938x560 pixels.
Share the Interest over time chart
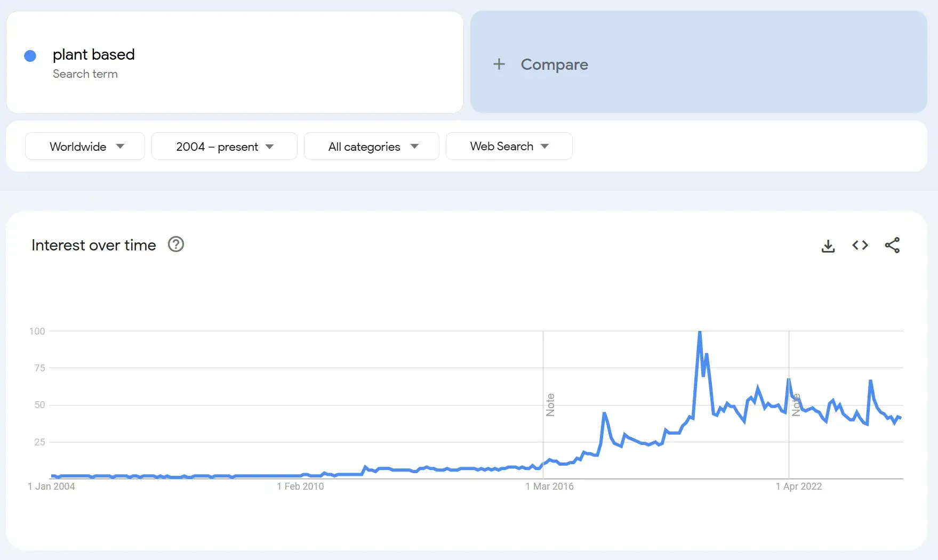click(x=892, y=245)
